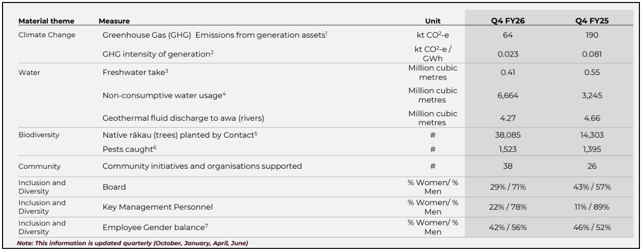Click the Q4 FY26 column header
The width and height of the screenshot is (644, 252).
coord(507,21)
